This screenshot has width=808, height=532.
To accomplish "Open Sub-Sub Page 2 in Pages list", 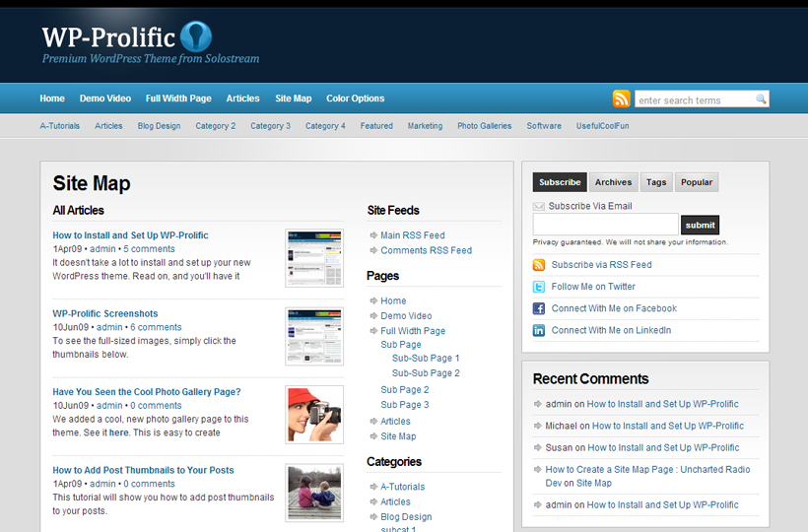I will point(426,372).
